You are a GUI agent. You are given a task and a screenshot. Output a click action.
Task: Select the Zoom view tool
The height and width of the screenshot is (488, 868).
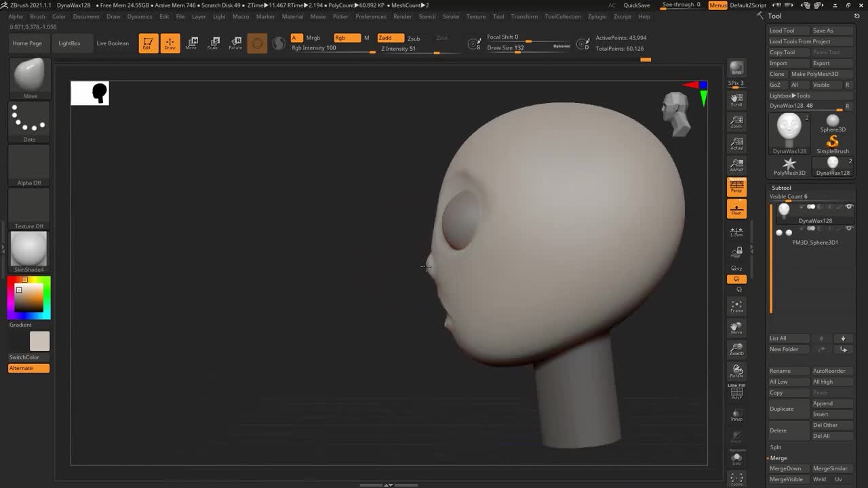coord(736,122)
